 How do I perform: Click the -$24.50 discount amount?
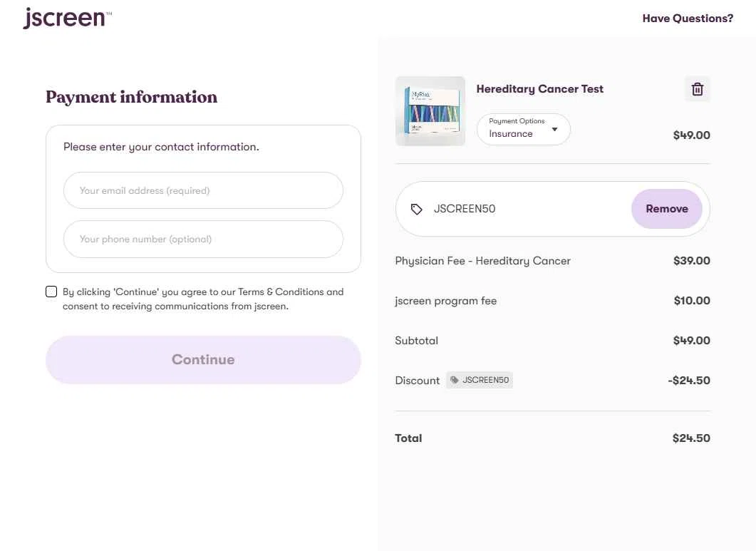689,381
